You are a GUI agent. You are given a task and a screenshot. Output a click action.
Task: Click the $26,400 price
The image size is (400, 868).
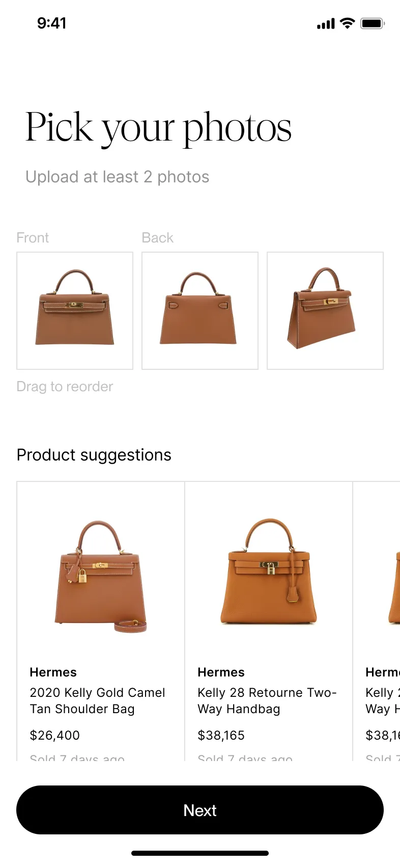(x=55, y=736)
